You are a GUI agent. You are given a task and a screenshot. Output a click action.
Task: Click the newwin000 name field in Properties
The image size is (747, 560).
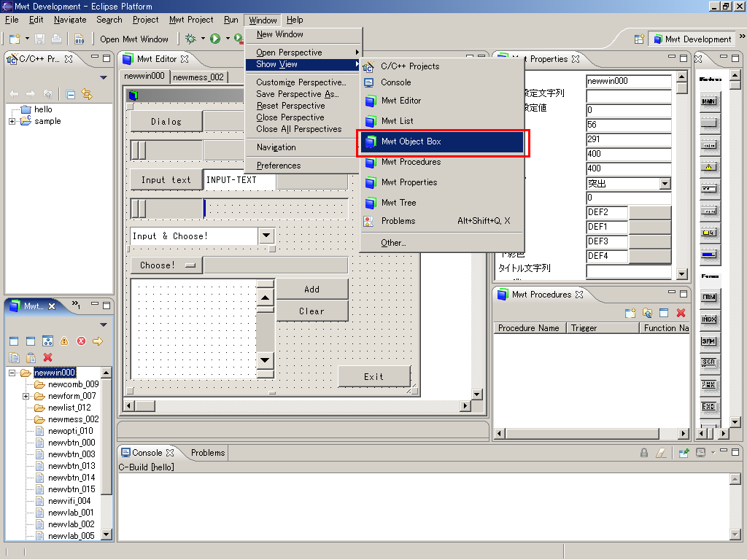628,81
